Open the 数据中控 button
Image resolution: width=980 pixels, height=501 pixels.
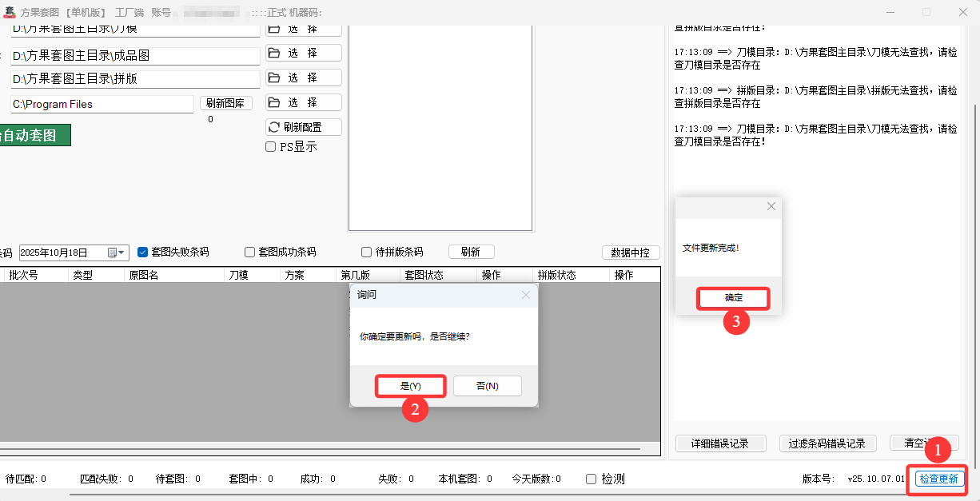(x=631, y=252)
